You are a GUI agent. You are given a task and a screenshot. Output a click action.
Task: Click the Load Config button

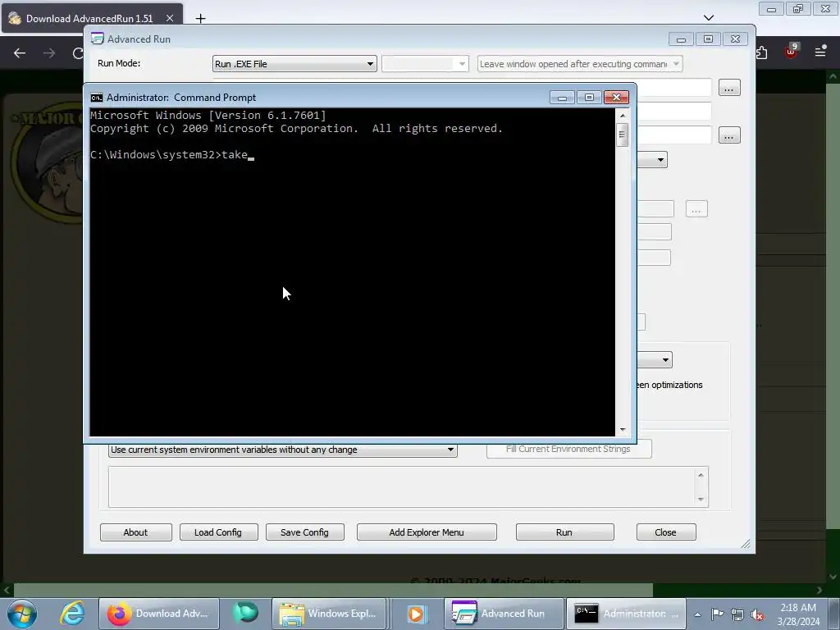(x=218, y=532)
